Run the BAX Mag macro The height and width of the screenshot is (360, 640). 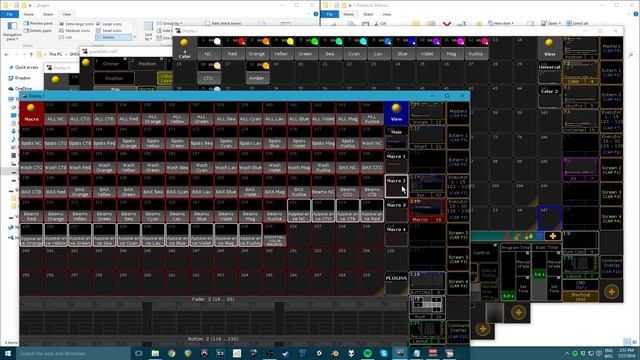pos(274,187)
